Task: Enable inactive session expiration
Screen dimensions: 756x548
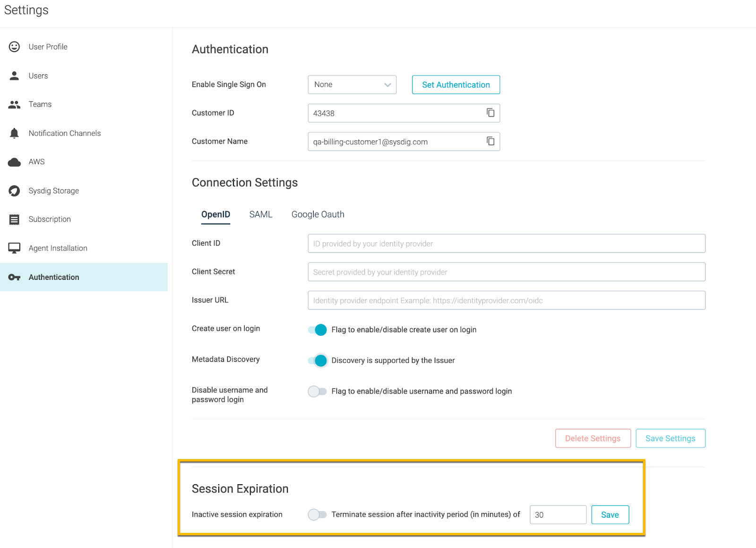Action: click(317, 514)
